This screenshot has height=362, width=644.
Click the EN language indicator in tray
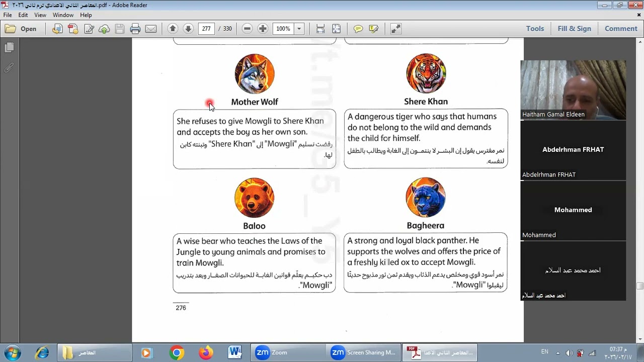545,352
